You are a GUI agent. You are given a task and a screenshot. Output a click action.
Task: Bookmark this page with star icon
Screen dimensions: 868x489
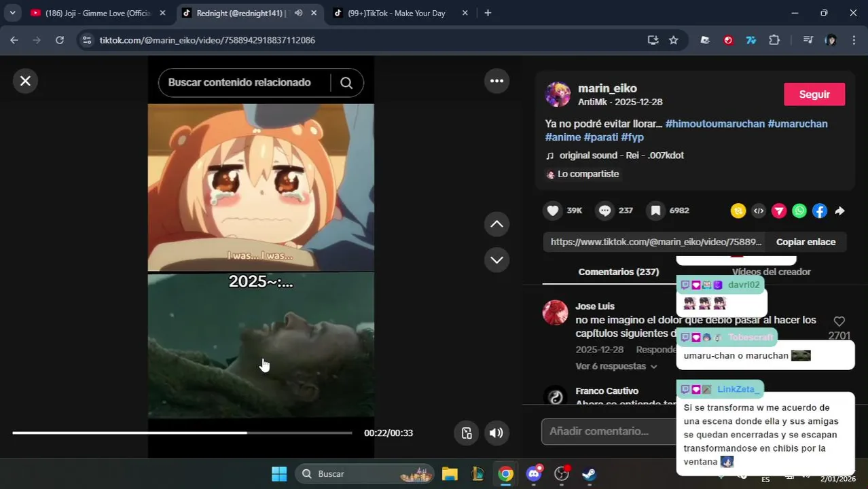click(673, 40)
